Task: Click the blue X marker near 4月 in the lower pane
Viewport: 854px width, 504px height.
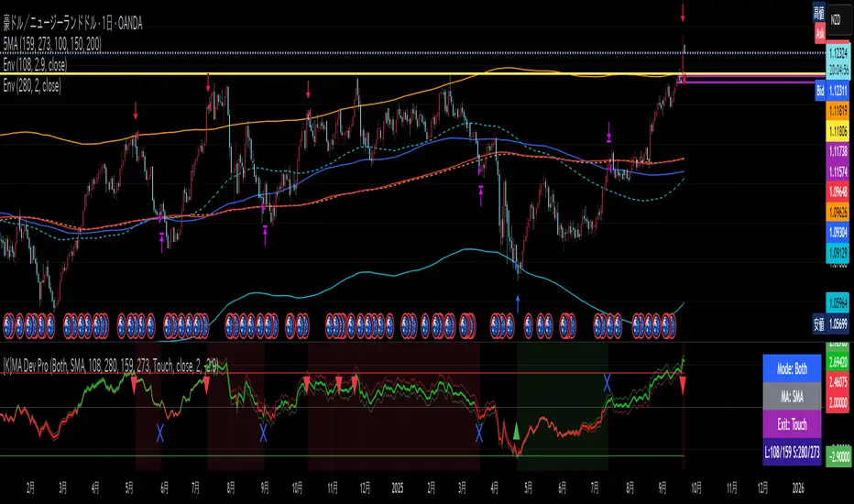Action: pos(480,429)
